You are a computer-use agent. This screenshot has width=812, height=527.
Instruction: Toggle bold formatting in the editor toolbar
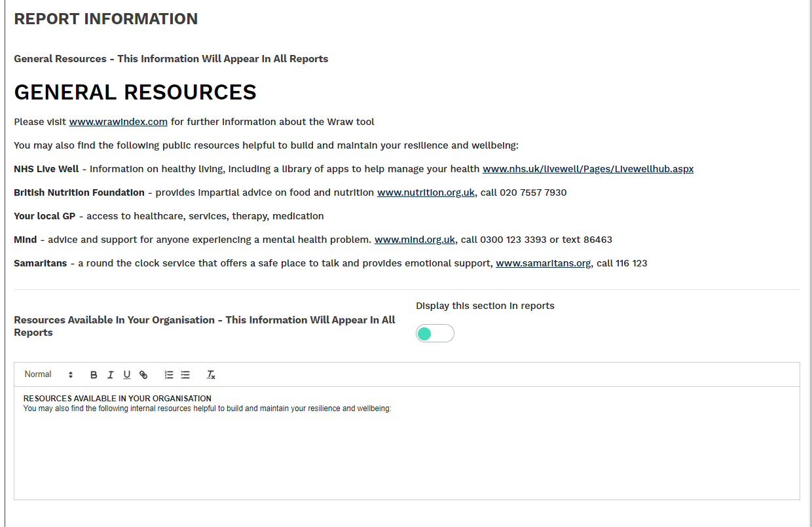[x=94, y=375]
